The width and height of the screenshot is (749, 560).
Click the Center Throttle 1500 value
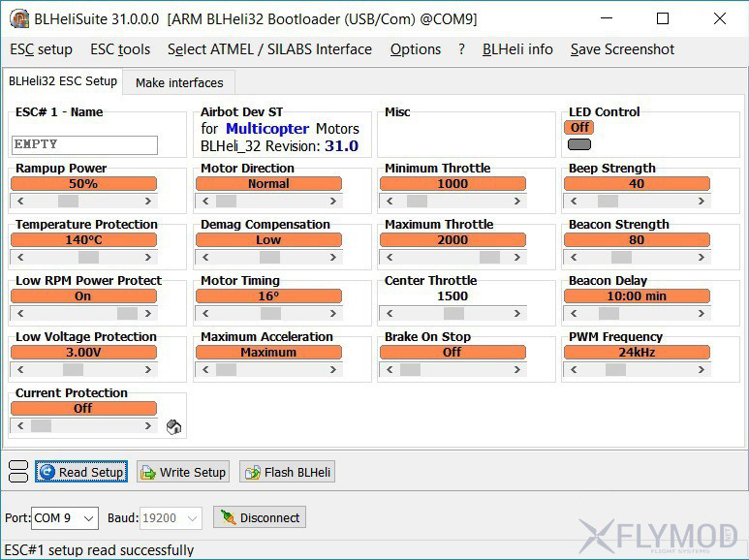(453, 296)
